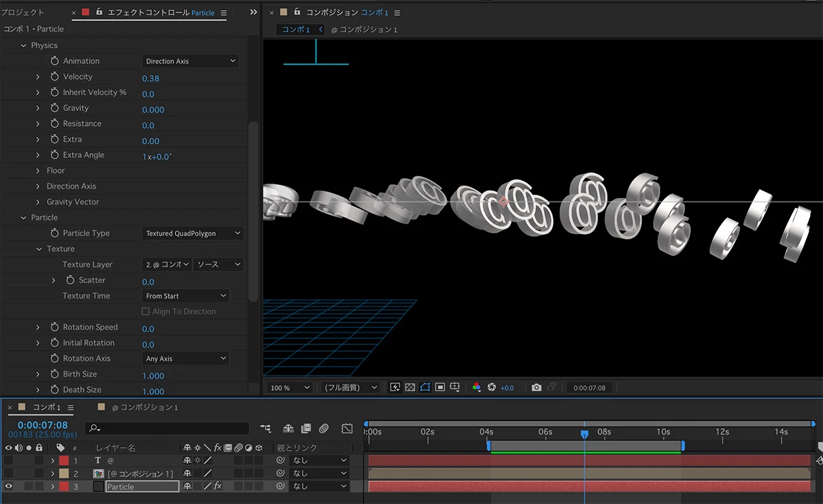Click the tan label color of layer 2
The height and width of the screenshot is (504, 823).
(63, 473)
